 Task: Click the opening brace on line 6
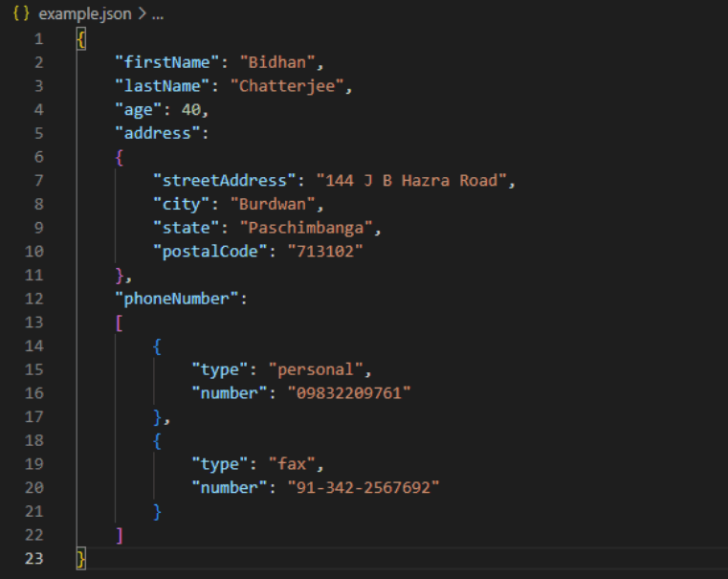point(120,157)
